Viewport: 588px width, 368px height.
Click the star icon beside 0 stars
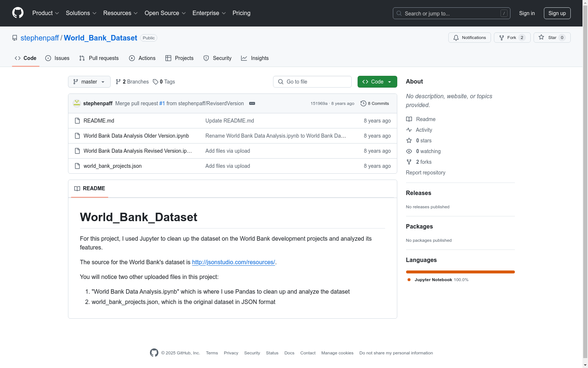pos(409,141)
